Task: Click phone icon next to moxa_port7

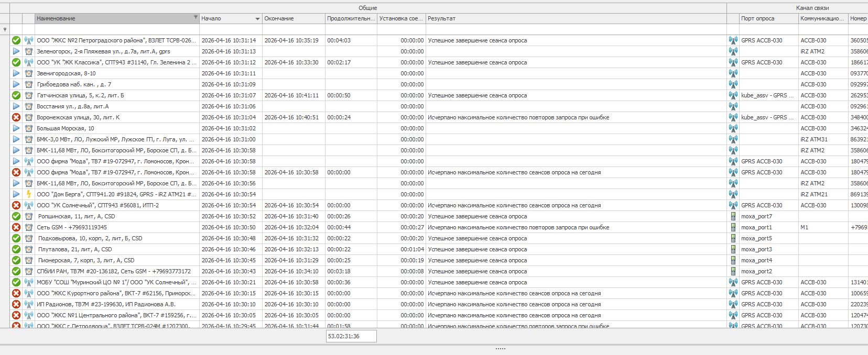Action: tap(733, 216)
